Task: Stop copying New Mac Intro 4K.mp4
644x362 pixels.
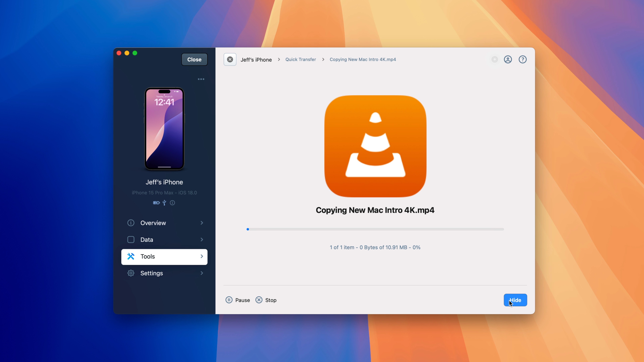Action: [x=266, y=300]
